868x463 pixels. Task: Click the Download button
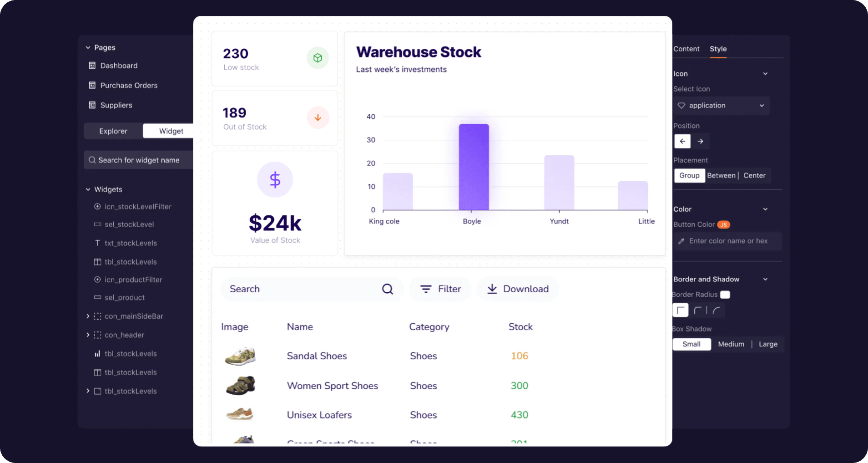tap(518, 289)
